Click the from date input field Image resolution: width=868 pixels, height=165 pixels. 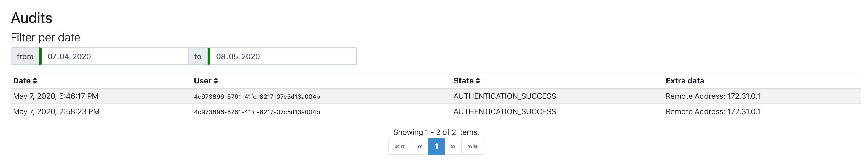tap(114, 56)
